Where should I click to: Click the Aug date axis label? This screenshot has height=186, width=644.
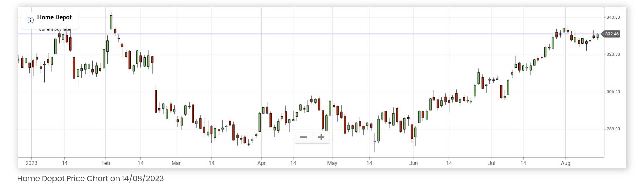[566, 163]
